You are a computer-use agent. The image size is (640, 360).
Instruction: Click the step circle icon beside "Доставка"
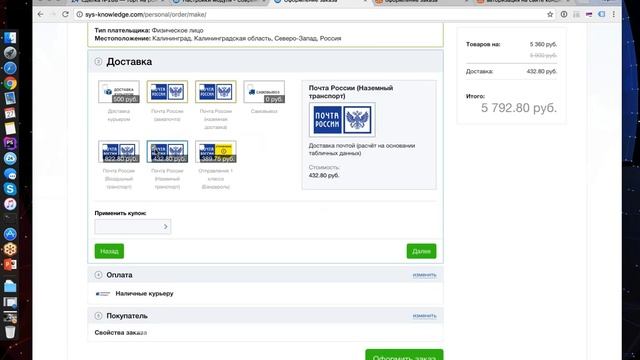(x=98, y=62)
